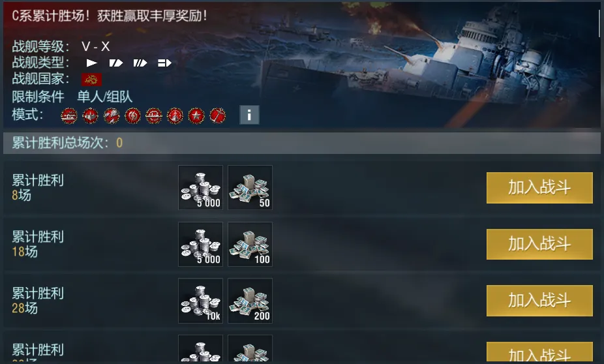604x364 pixels.
Task: Click the vertical scrollbar at right edge
Action: [x=599, y=23]
